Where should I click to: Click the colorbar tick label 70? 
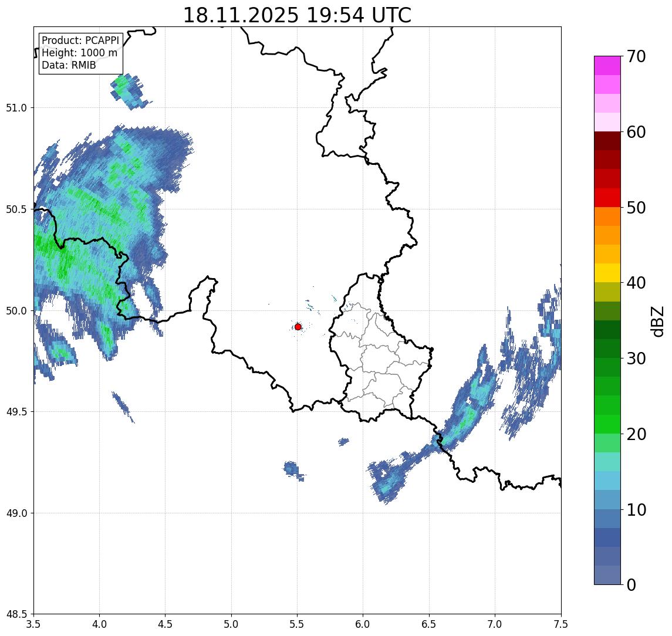pyautogui.click(x=636, y=56)
